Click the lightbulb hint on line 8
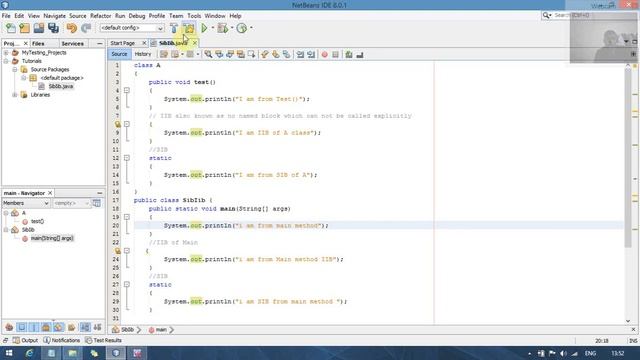 tap(118, 124)
